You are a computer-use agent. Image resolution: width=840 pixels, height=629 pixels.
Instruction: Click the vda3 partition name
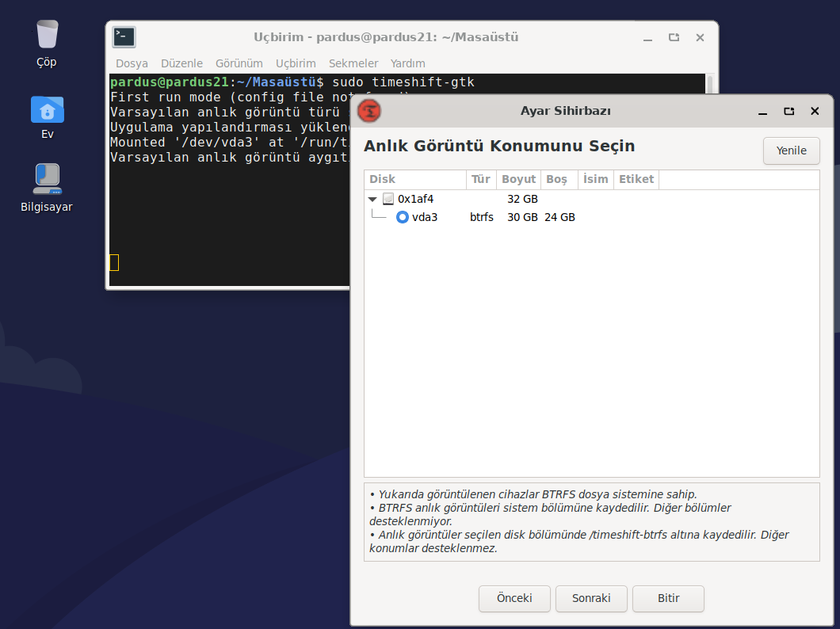(x=425, y=217)
